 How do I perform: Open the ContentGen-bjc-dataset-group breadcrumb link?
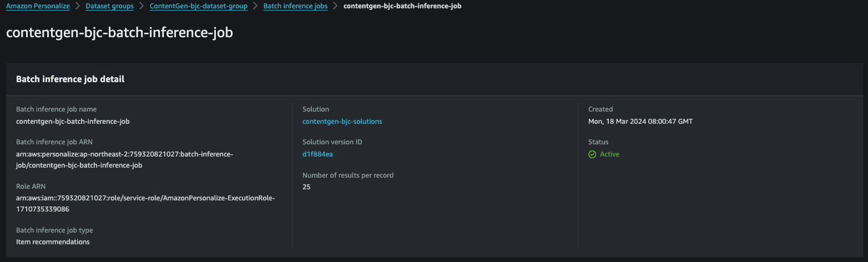point(199,6)
